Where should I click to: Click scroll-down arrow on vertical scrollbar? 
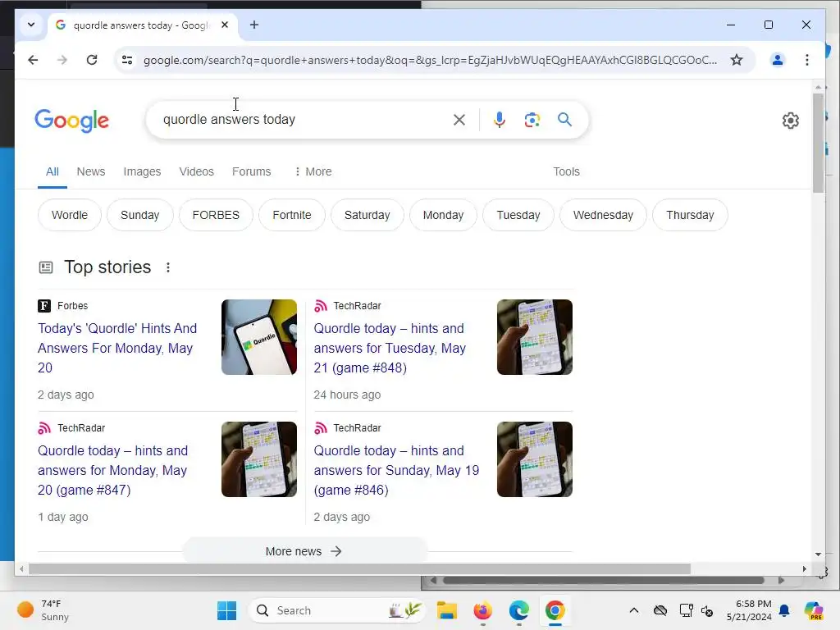coord(818,554)
